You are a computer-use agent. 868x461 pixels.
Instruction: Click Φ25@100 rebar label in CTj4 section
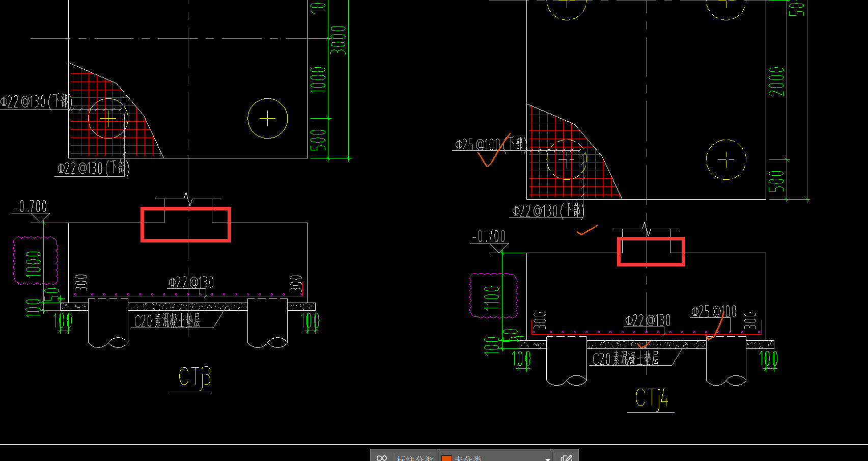tap(714, 311)
